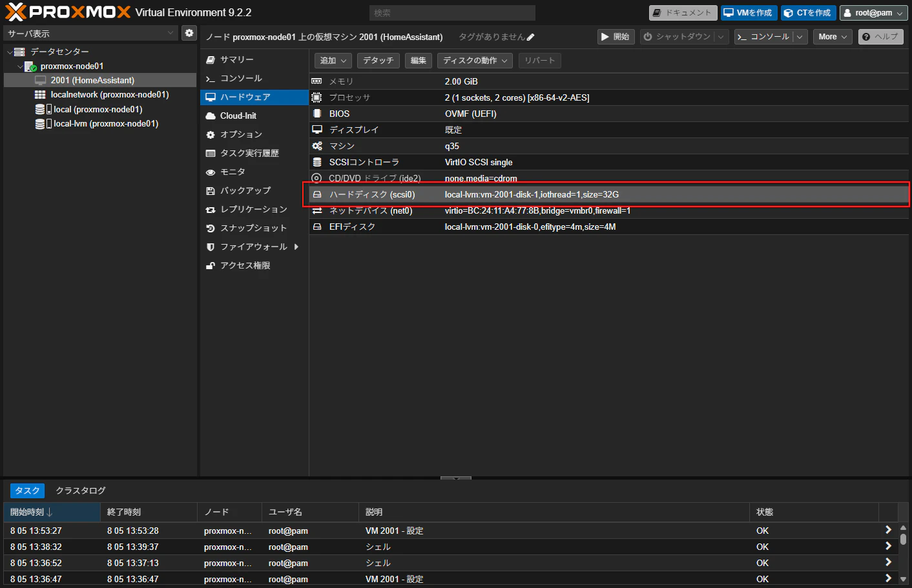The width and height of the screenshot is (912, 588).
Task: Open details arrow for 13:38:32 task
Action: [888, 546]
